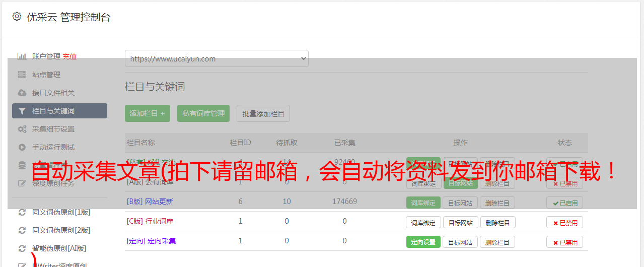The width and height of the screenshot is (644, 267).
Task: Click the 优采云 管理控制台 title
Action: (68, 17)
